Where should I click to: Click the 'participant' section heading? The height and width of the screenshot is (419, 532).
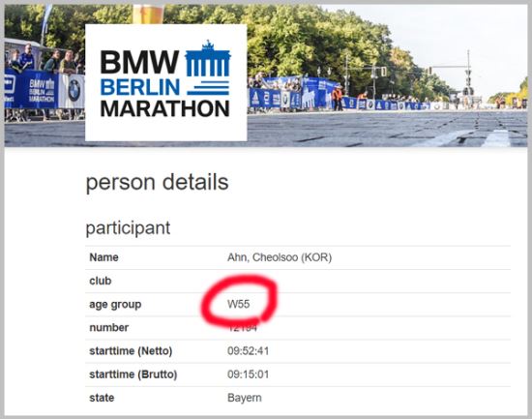(128, 228)
